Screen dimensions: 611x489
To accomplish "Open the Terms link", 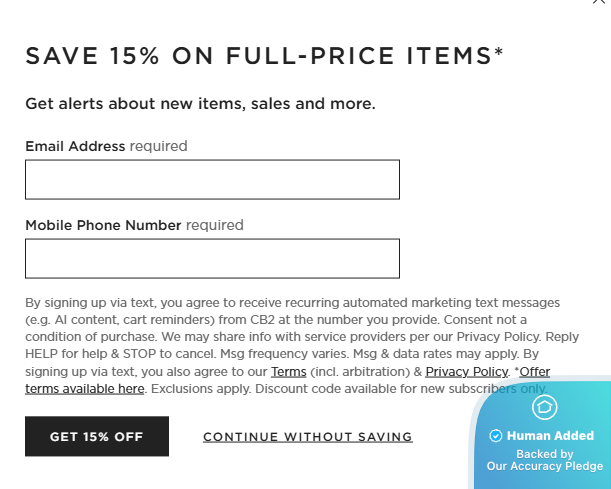I will (x=289, y=372).
